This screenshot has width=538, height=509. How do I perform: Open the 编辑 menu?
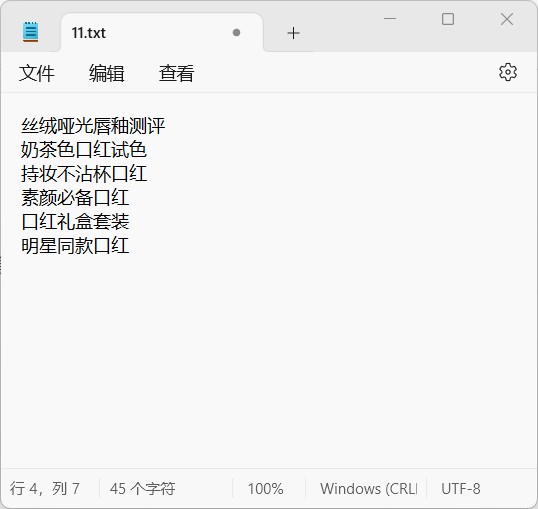106,73
